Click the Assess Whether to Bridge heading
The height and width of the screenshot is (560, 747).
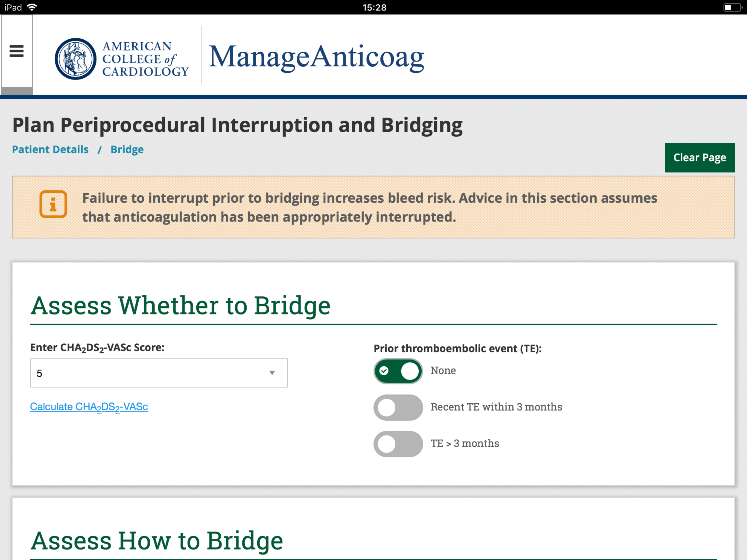click(180, 305)
